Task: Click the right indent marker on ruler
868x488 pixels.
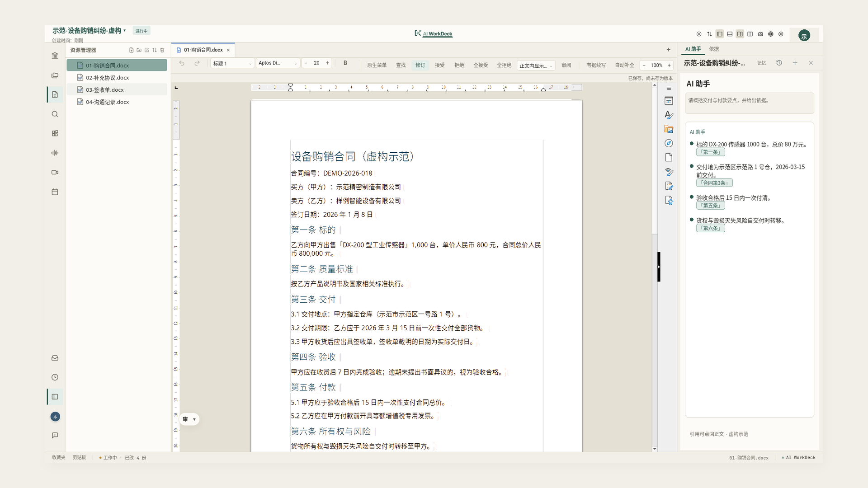Action: point(543,89)
